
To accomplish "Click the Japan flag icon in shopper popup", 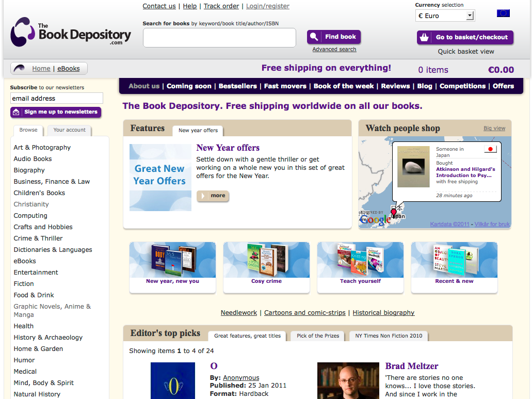I will click(490, 149).
